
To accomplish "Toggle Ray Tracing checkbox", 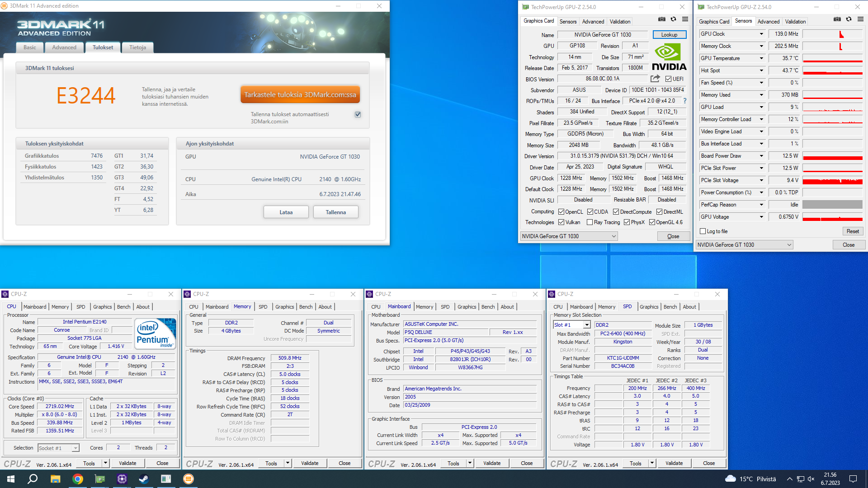I will click(x=590, y=222).
